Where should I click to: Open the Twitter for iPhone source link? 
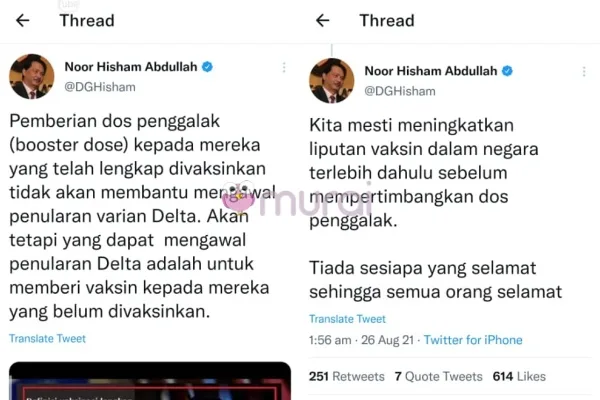click(x=473, y=340)
